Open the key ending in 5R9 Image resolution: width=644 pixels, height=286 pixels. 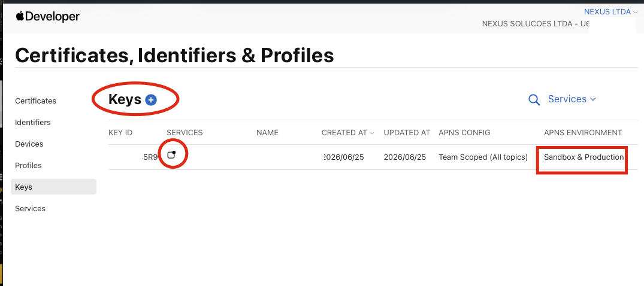(150, 157)
